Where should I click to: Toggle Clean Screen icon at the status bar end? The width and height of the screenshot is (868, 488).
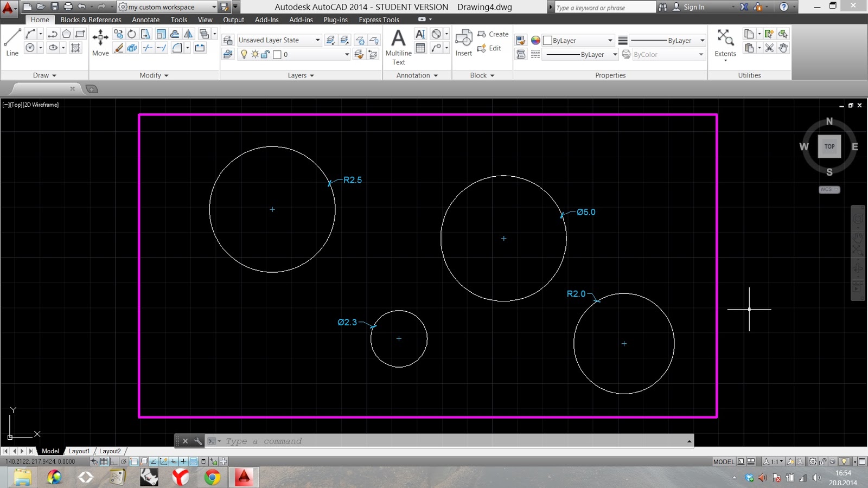tap(862, 461)
